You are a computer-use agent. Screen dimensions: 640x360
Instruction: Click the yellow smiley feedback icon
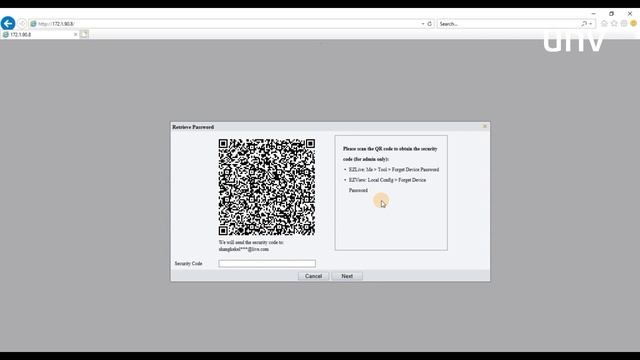point(633,24)
